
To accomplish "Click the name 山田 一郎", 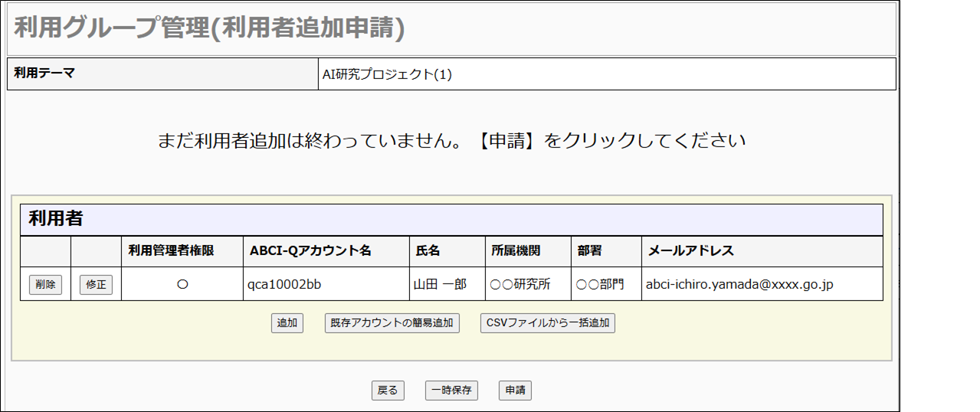I will coord(440,285).
